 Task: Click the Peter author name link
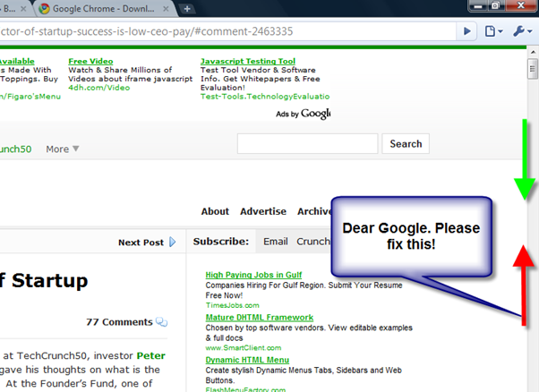click(151, 355)
